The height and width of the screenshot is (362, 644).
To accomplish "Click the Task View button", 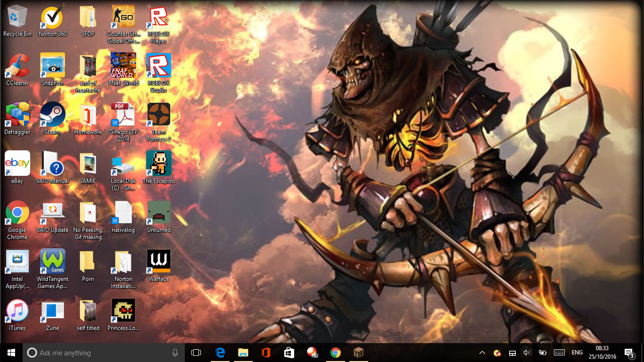I will [196, 353].
